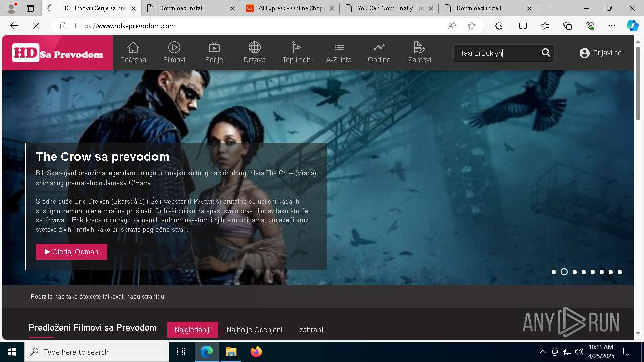Click the HD Sa Prevodom logo
Viewport: 644px width, 362px height.
click(x=57, y=53)
